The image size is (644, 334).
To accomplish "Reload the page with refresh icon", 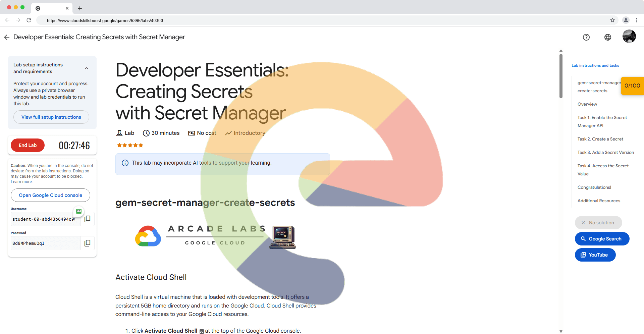I will point(29,20).
